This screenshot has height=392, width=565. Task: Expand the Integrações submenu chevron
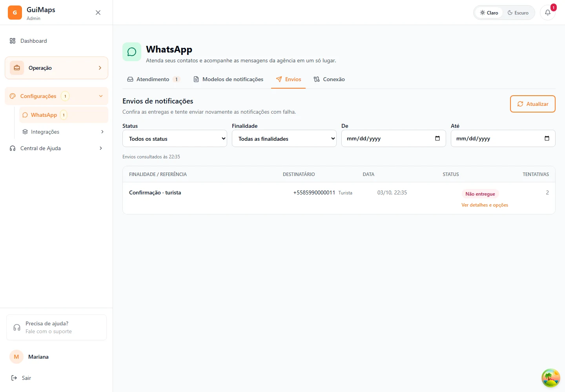coord(102,132)
